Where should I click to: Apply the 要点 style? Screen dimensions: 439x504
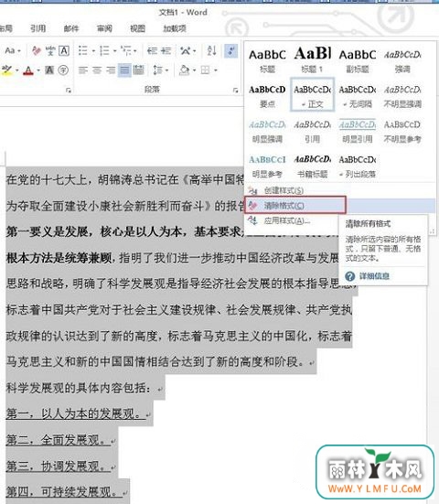[267, 95]
